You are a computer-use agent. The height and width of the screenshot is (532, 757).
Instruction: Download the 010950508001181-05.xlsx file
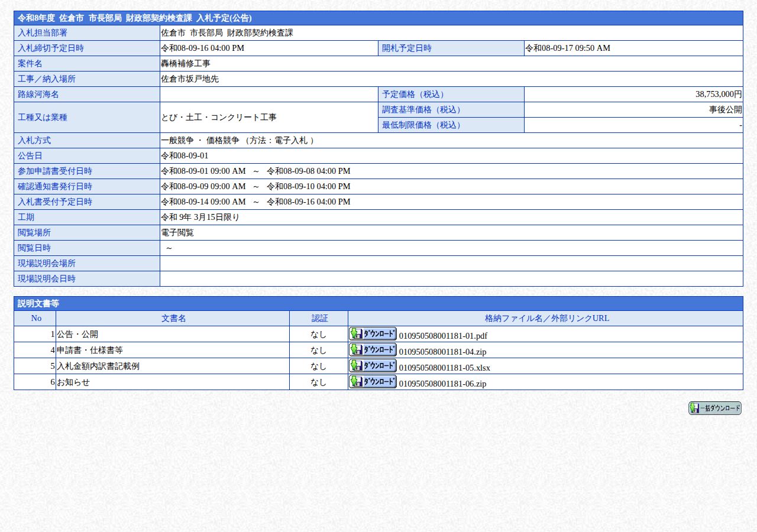pyautogui.click(x=373, y=365)
